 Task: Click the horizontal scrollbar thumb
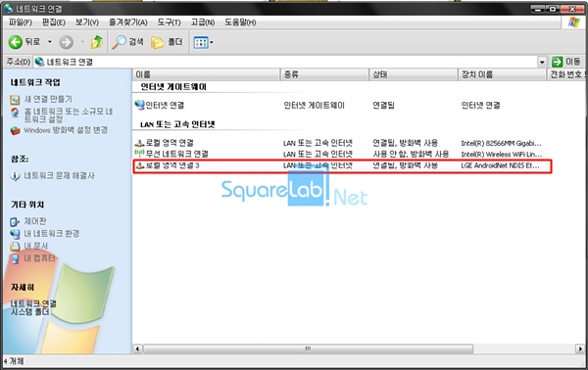(308, 349)
